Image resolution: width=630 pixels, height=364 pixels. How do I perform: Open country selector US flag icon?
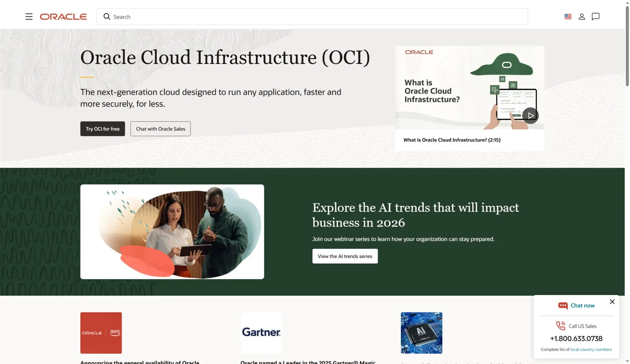[568, 17]
